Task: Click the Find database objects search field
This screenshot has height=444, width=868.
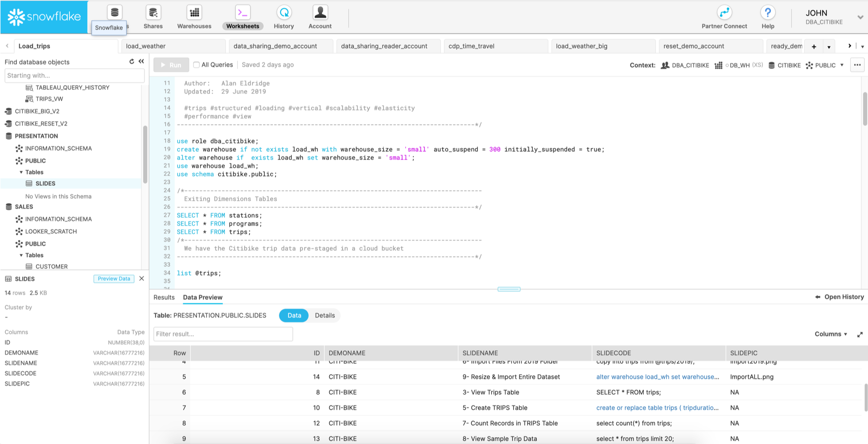Action: [x=74, y=75]
